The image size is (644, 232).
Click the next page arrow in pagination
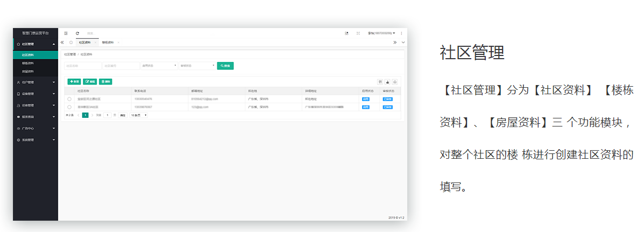pos(93,115)
